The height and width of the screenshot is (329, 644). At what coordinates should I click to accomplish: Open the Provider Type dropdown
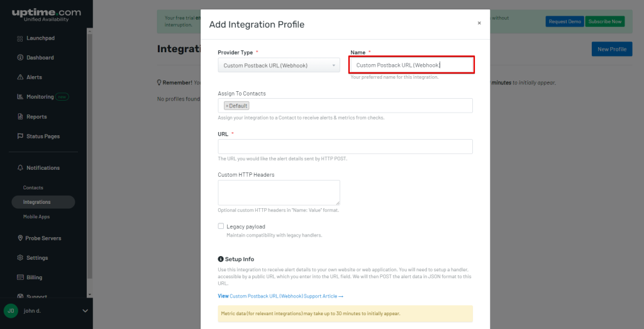click(x=280, y=65)
